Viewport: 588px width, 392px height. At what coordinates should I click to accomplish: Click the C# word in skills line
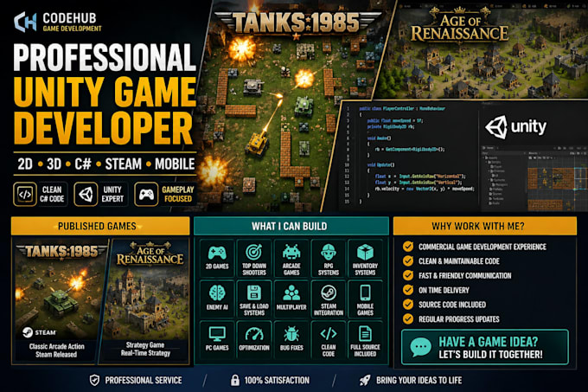pos(83,164)
